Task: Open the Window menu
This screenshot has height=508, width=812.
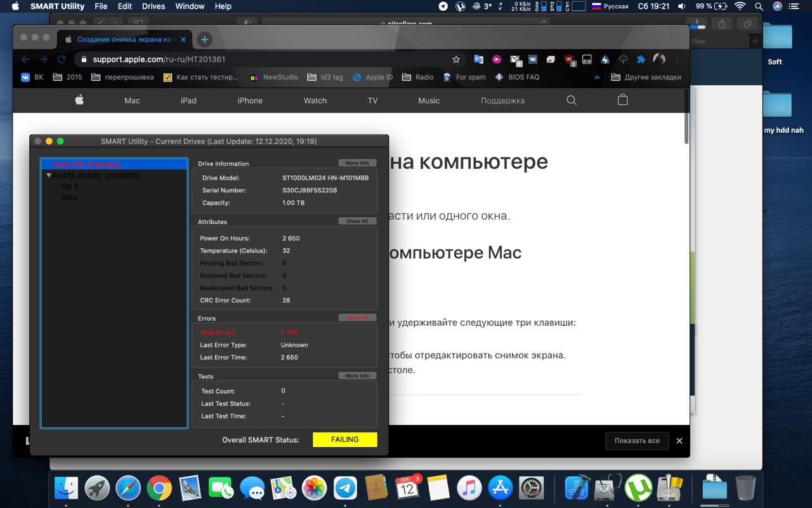Action: [190, 6]
